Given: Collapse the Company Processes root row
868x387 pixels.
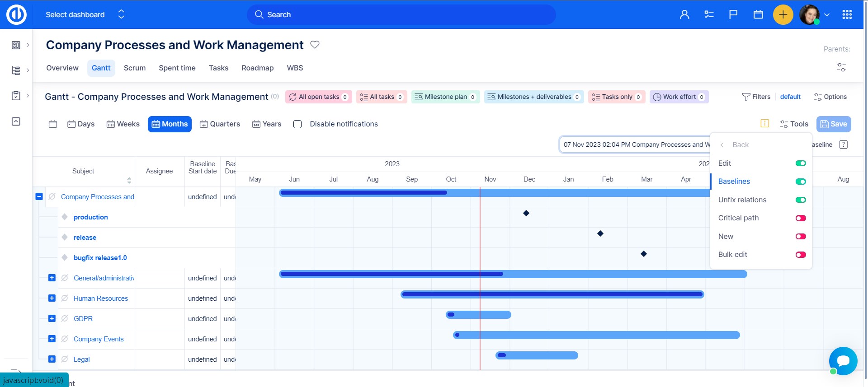Looking at the screenshot, I should point(39,196).
